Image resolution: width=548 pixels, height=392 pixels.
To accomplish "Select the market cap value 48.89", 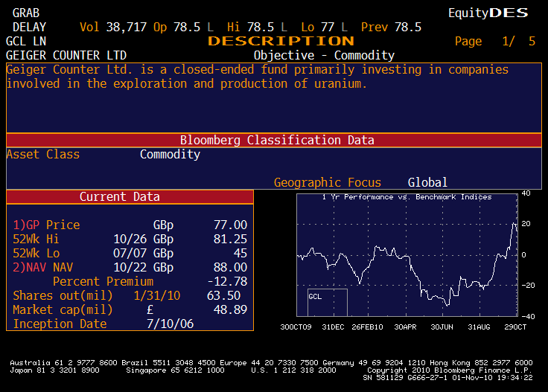I will [230, 309].
